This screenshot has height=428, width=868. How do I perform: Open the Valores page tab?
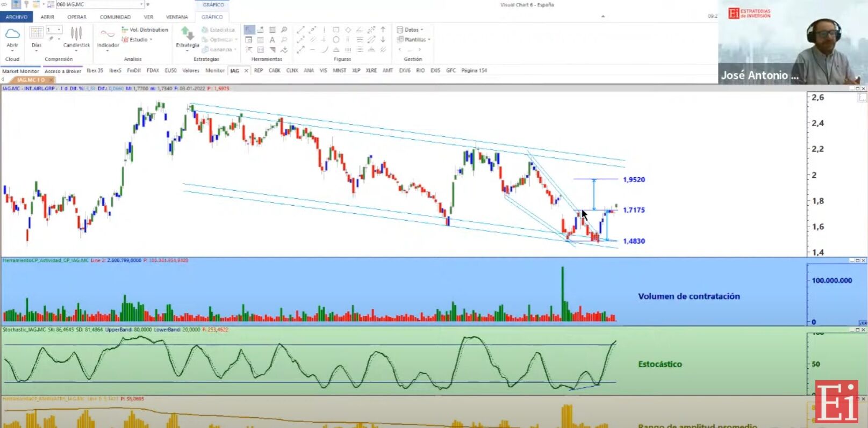tap(191, 70)
